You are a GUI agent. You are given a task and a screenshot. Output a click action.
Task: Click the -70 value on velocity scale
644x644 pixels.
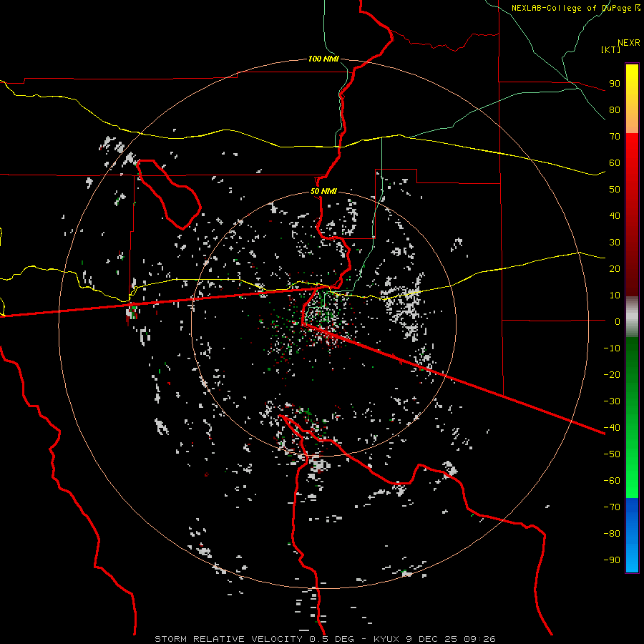tap(612, 507)
